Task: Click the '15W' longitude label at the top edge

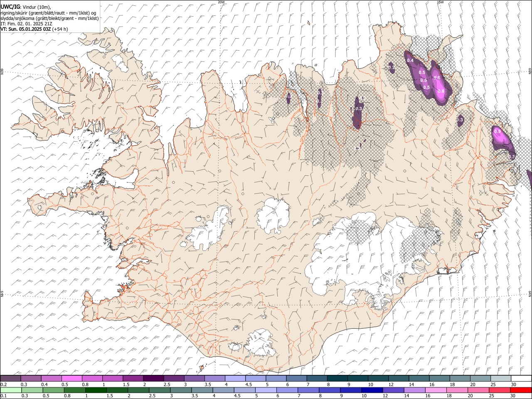Action: pyautogui.click(x=440, y=2)
